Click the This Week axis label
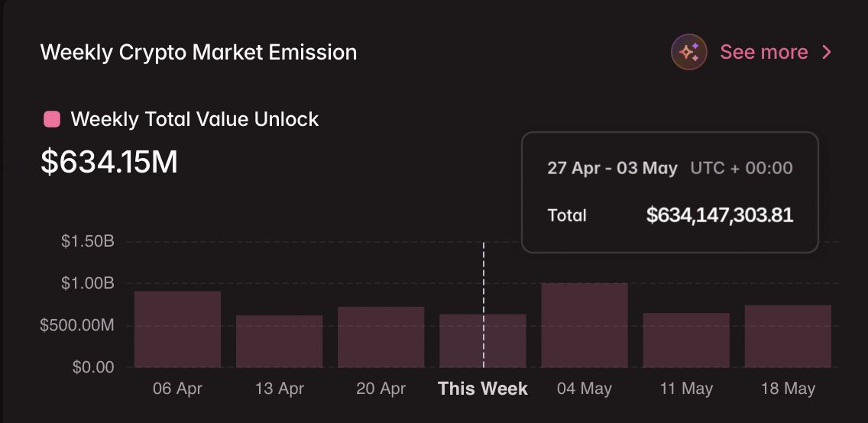Image resolution: width=868 pixels, height=423 pixels. click(x=482, y=389)
